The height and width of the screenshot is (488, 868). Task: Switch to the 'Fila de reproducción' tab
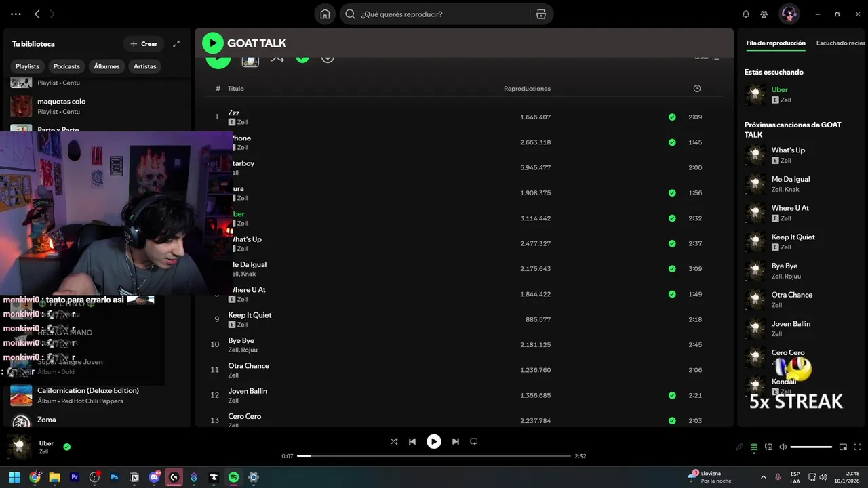[x=776, y=43]
